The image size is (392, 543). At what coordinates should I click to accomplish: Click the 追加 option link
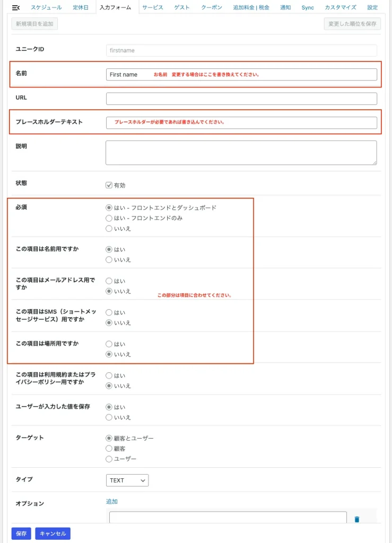(x=111, y=502)
